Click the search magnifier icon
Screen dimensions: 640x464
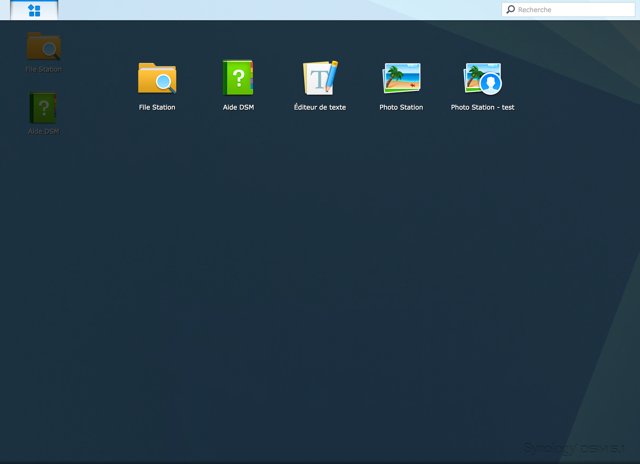(x=510, y=9)
